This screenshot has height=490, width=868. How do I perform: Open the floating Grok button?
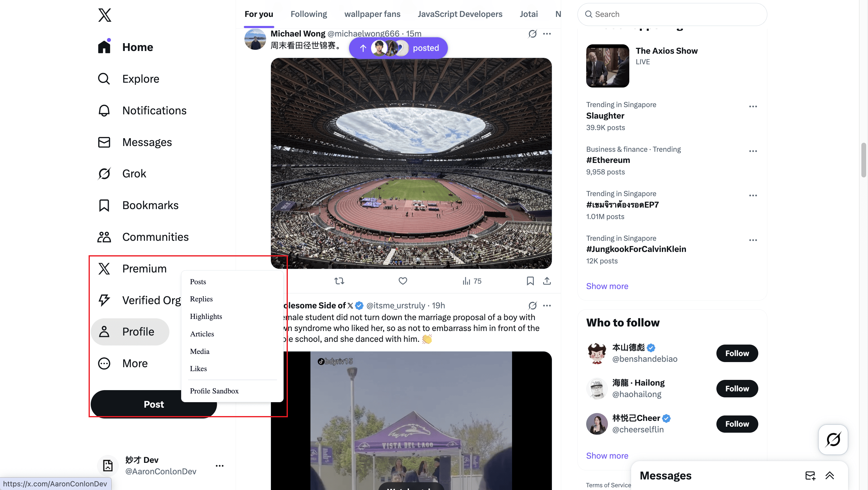tap(833, 439)
